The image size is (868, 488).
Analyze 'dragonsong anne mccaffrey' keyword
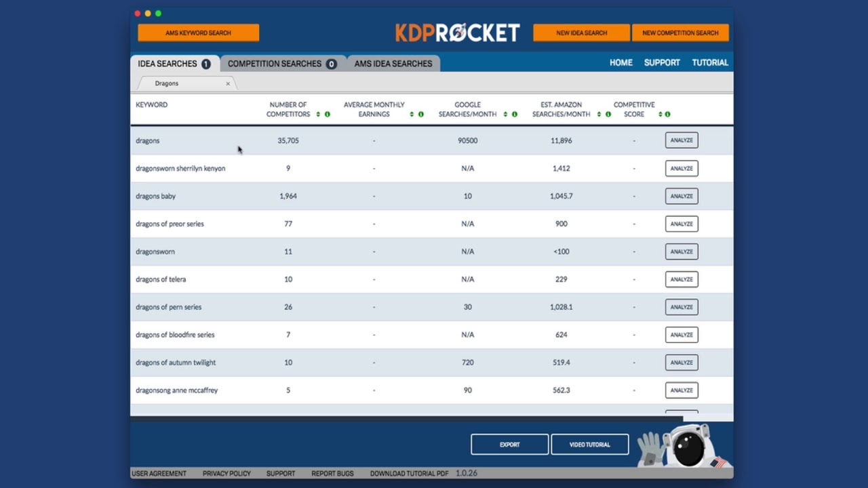pos(682,390)
